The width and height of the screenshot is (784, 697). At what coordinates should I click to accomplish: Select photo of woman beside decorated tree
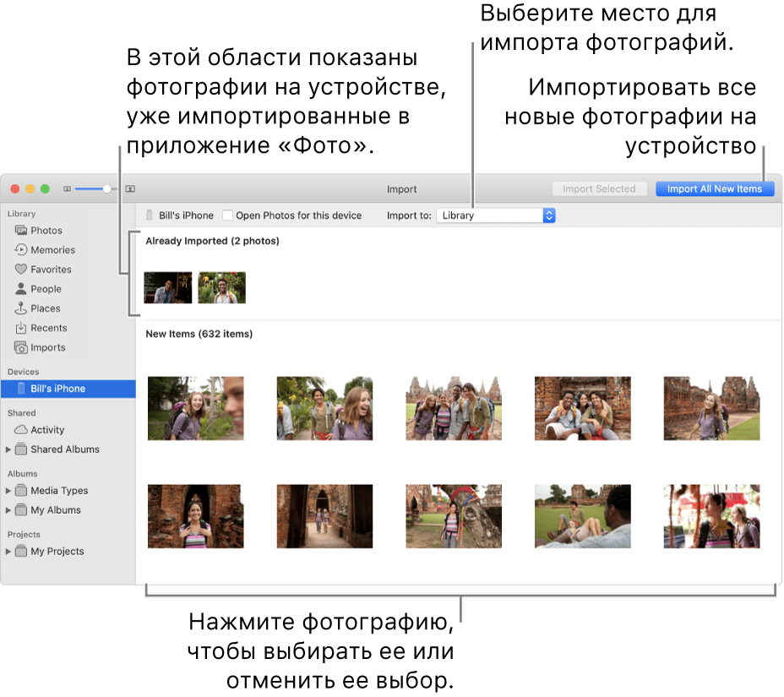454,516
